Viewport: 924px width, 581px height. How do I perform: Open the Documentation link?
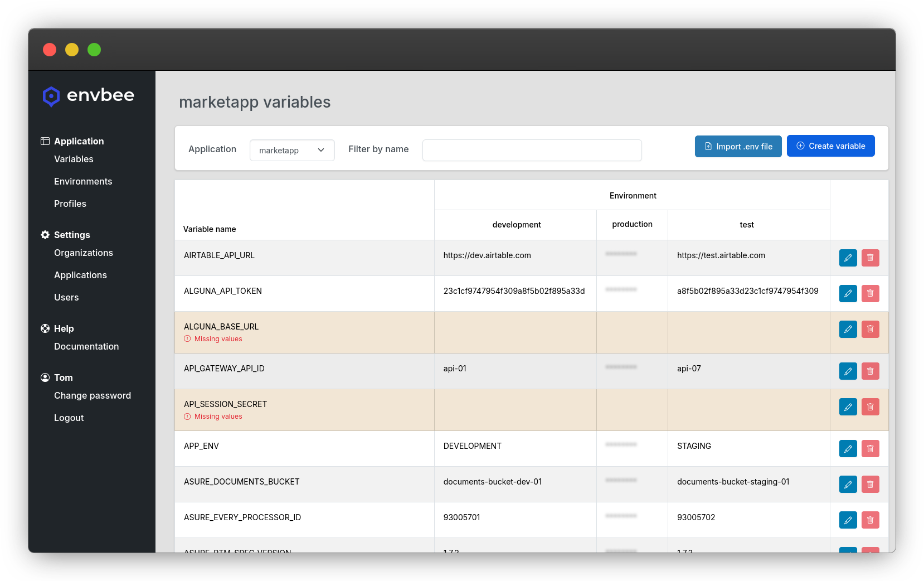pos(86,346)
